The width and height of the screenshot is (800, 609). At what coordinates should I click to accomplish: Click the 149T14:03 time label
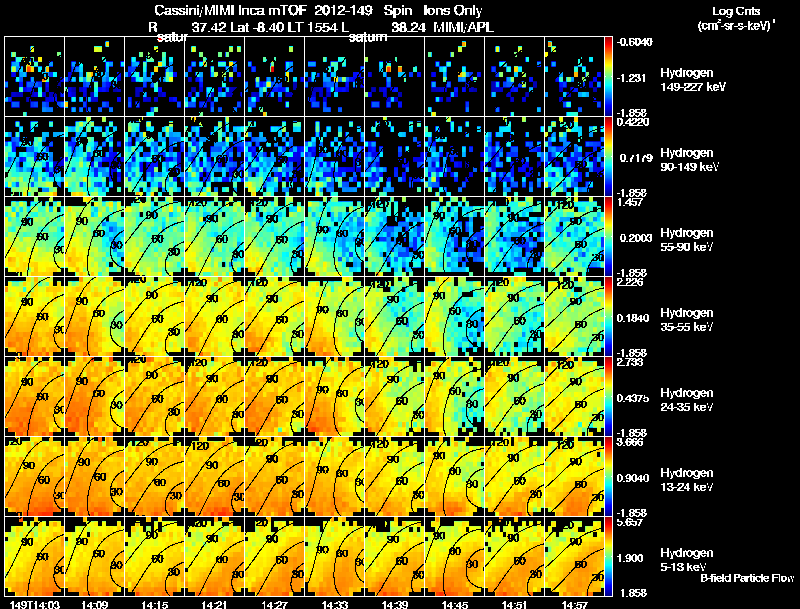click(x=35, y=604)
